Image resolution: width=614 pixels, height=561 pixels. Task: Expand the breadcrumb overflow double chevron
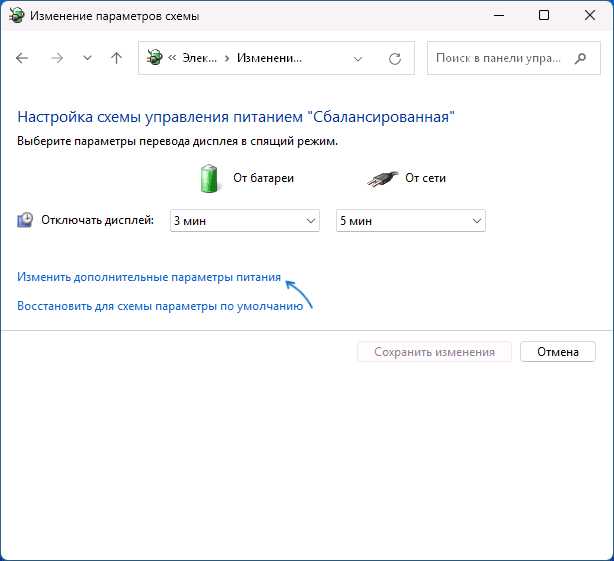coord(173,59)
